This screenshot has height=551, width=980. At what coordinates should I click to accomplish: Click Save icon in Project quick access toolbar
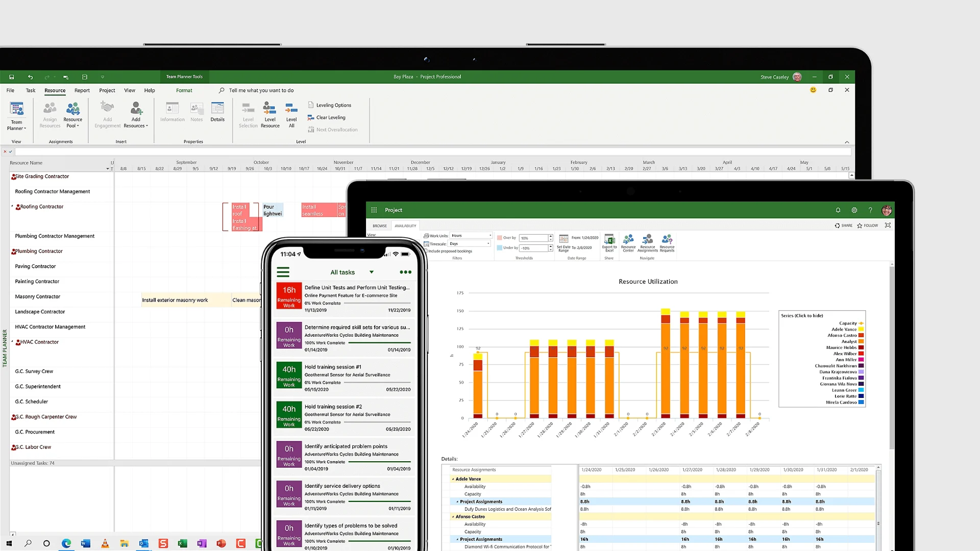click(11, 77)
